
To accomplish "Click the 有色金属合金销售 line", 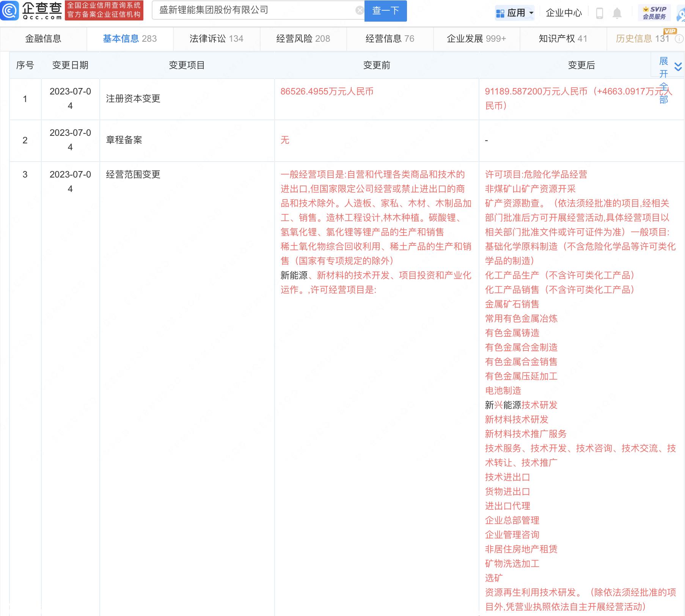I will tap(521, 362).
